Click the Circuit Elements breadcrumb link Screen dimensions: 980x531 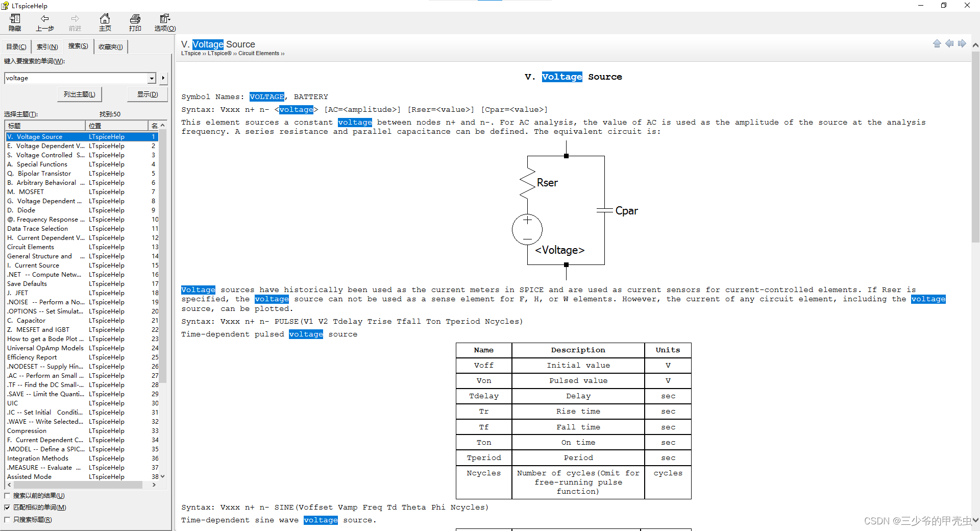259,53
